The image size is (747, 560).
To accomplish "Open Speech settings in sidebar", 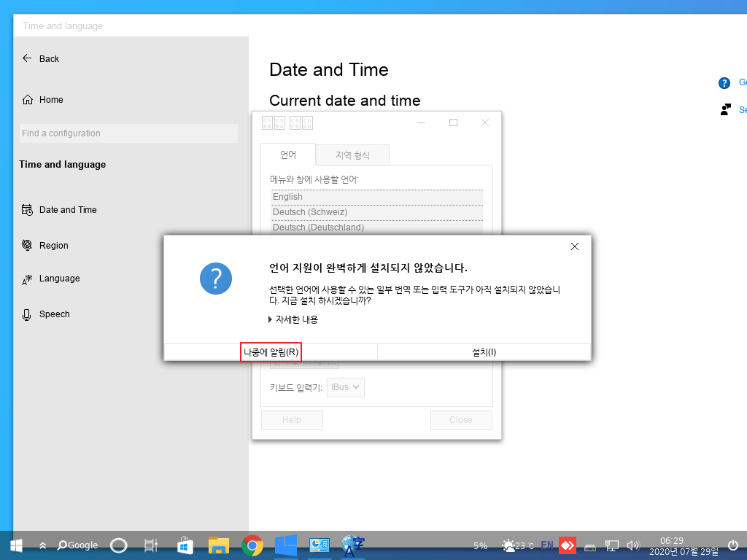I will tap(46, 314).
